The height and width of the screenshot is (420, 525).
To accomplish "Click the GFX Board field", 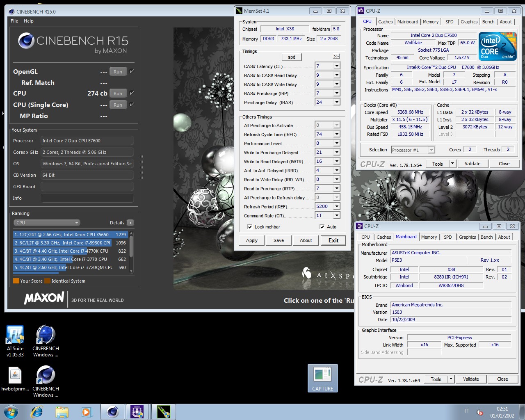I will (x=87, y=187).
